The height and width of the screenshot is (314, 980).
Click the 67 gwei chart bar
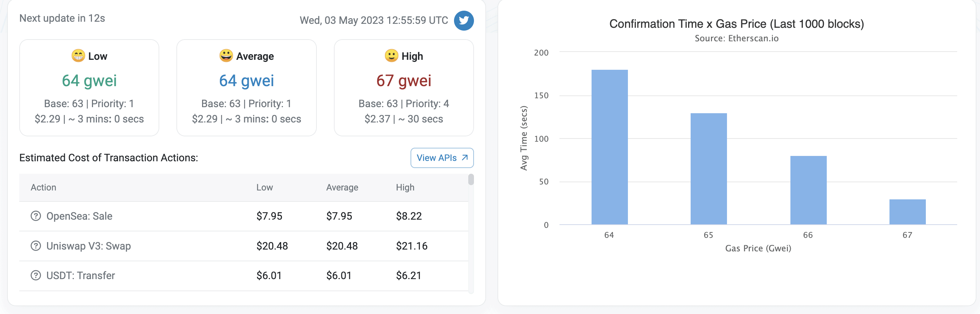coord(907,212)
